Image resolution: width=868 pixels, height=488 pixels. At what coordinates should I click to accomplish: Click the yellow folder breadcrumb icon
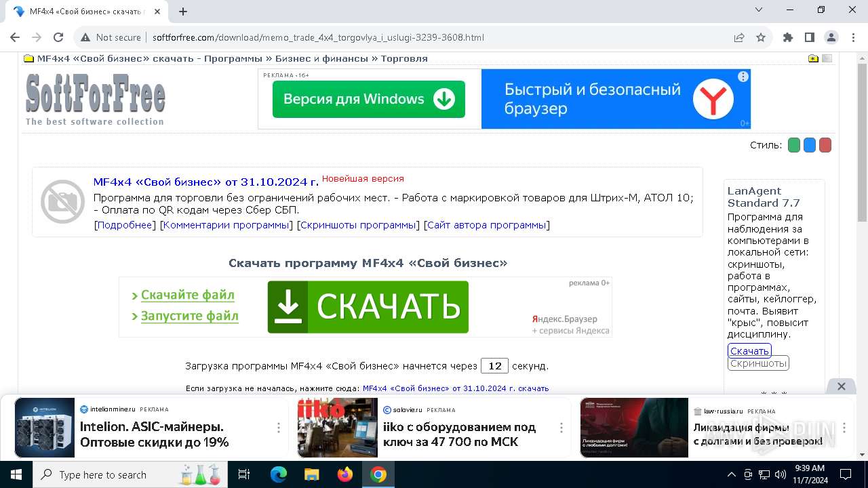(x=29, y=58)
